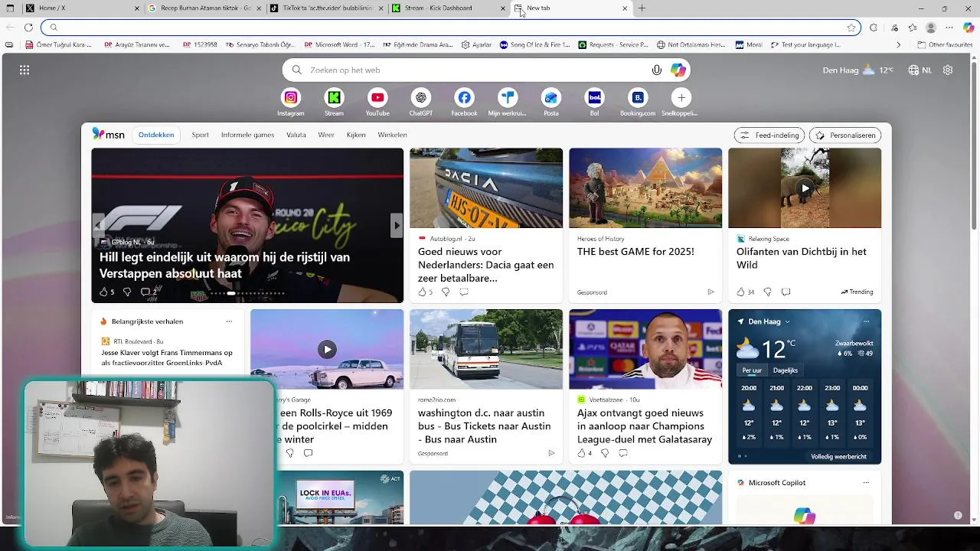The width and height of the screenshot is (980, 551).
Task: Switch weather to Dagelijks view
Action: (785, 370)
